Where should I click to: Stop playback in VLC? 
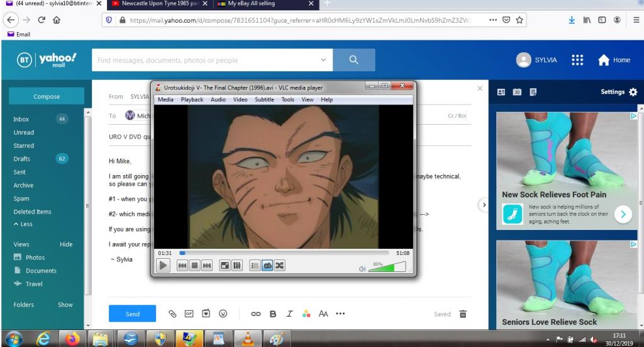(x=195, y=266)
